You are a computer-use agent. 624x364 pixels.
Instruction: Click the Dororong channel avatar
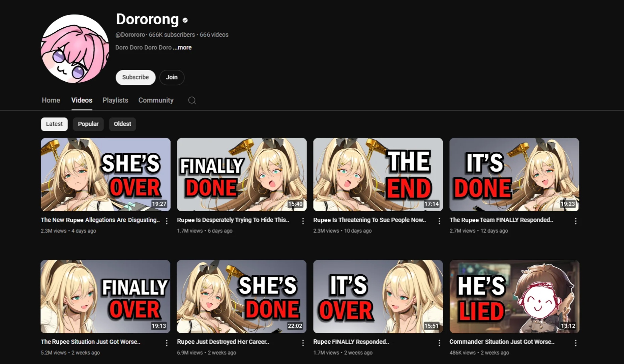(75, 49)
